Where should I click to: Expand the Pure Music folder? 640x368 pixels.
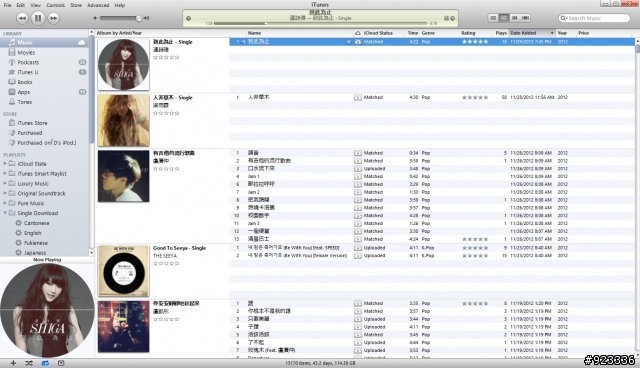point(5,203)
